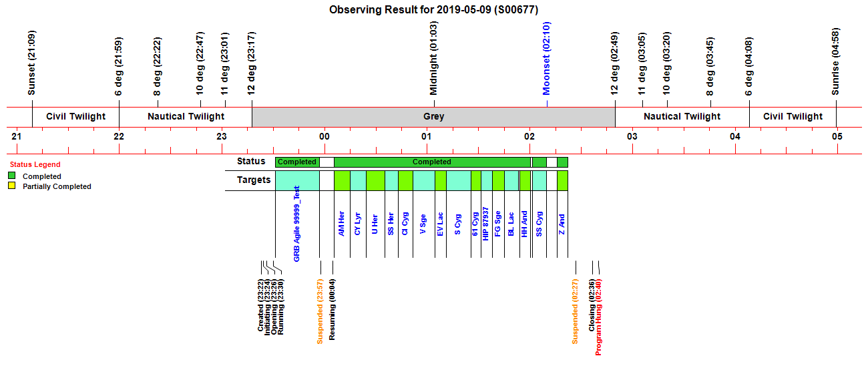The height and width of the screenshot is (372, 868).
Task: Open the CI Cyg target label
Action: [405, 224]
